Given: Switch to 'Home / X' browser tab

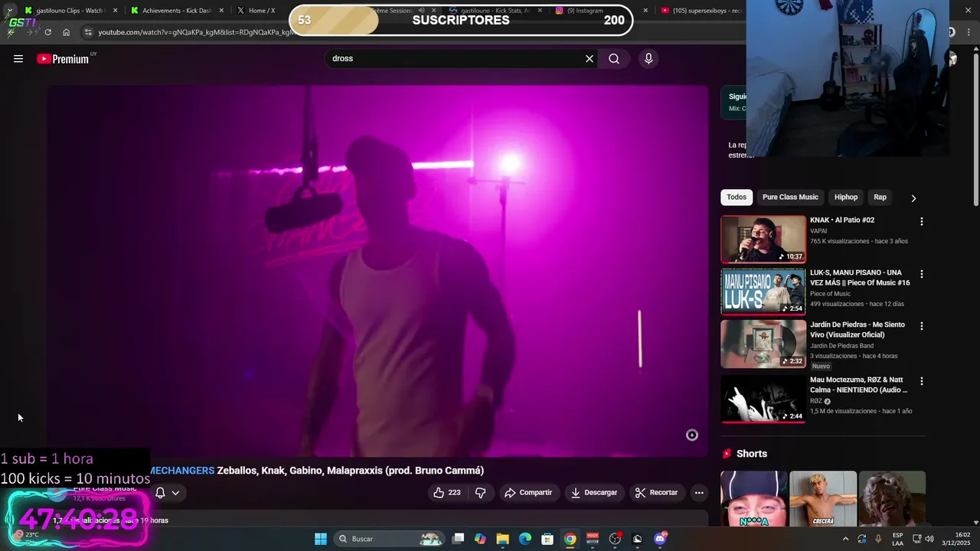Looking at the screenshot, I should 261,11.
